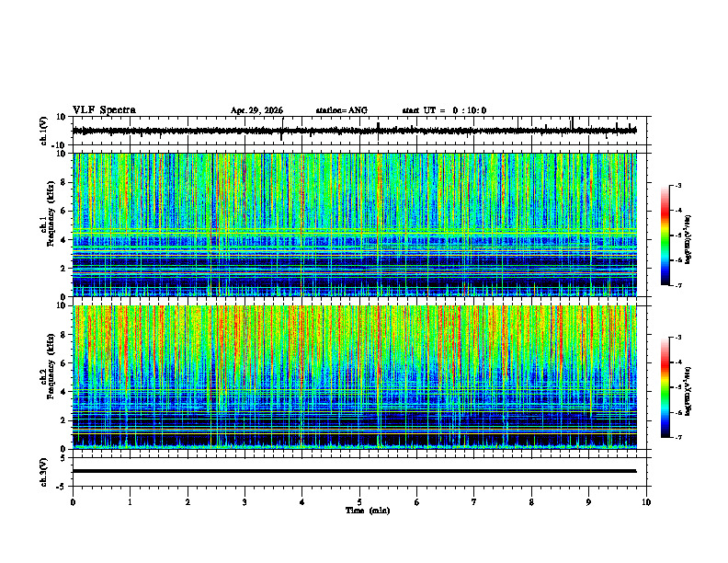
Task: Click the start UT time label
Action: coord(444,110)
